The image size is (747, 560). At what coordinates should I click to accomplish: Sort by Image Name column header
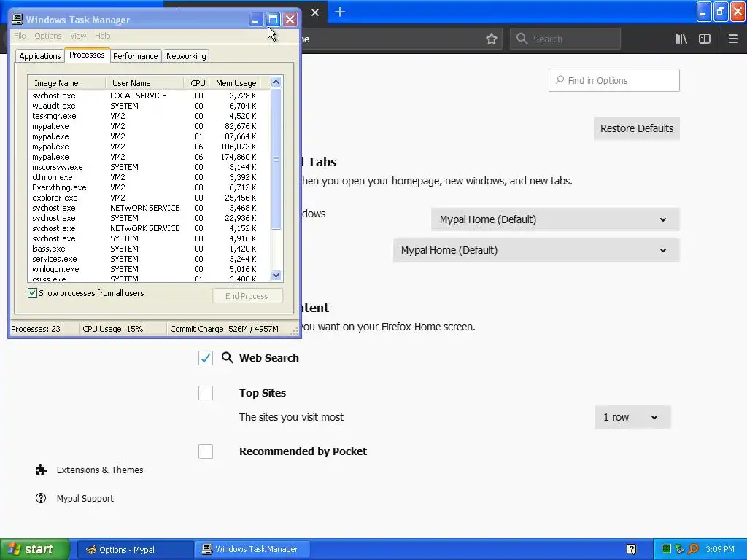pyautogui.click(x=66, y=83)
